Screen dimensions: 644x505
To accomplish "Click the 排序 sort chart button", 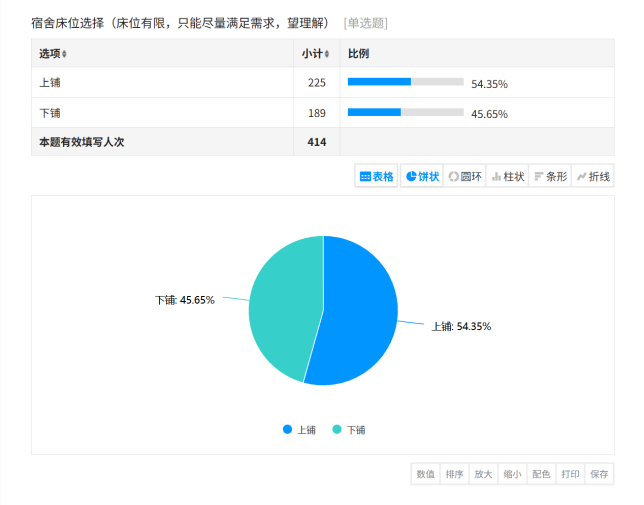I will click(454, 474).
